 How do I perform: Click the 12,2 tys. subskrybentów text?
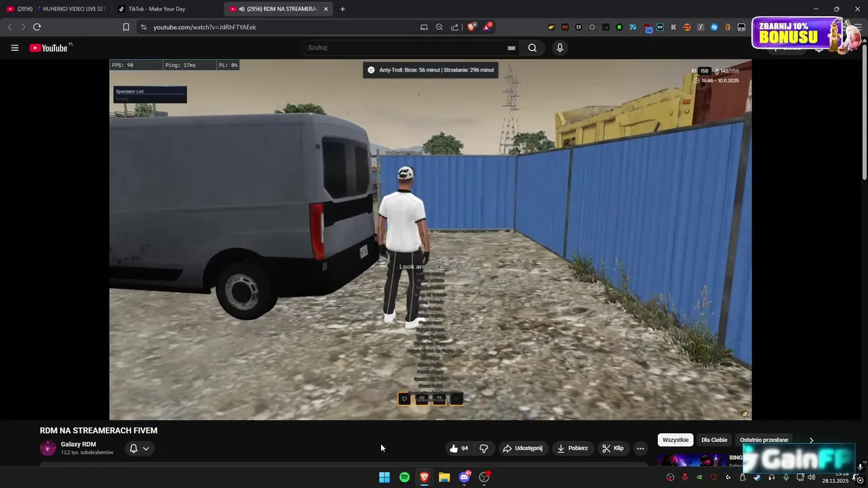(87, 453)
